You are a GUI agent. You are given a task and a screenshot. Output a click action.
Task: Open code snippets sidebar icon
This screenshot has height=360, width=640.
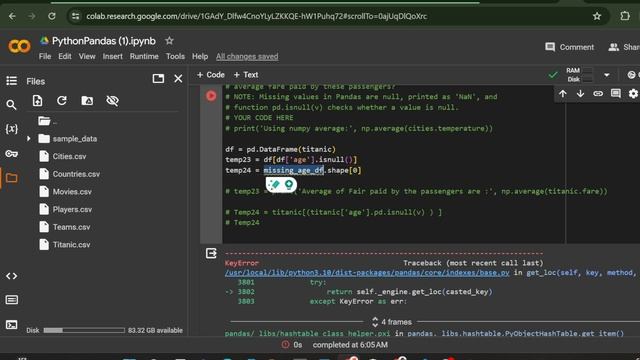point(11,276)
